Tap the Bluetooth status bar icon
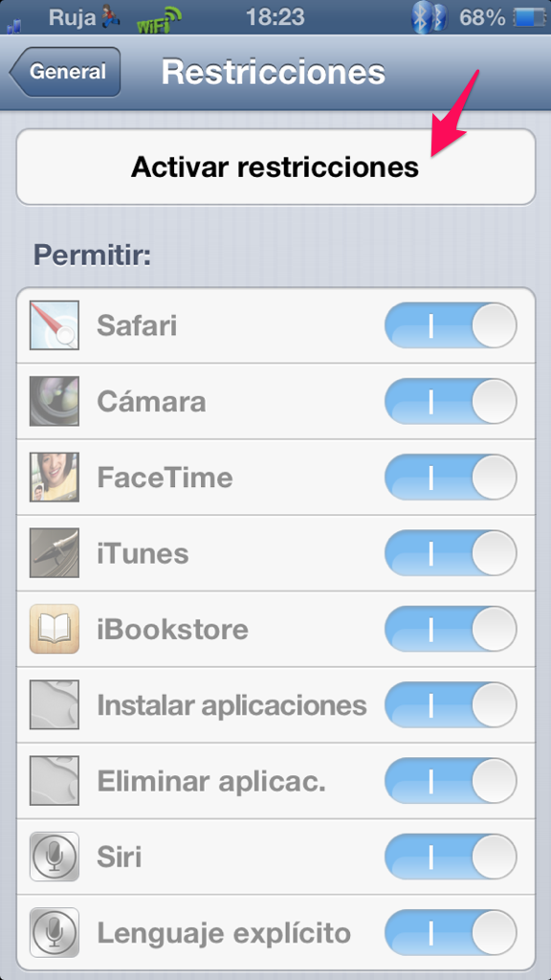This screenshot has height=980, width=551. click(x=429, y=17)
